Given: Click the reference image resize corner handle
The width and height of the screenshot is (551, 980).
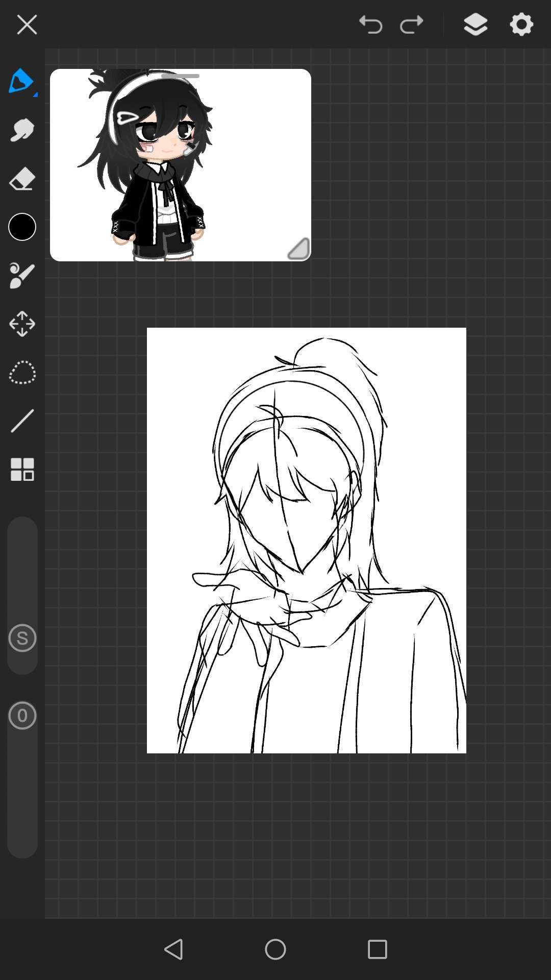Looking at the screenshot, I should coord(299,249).
